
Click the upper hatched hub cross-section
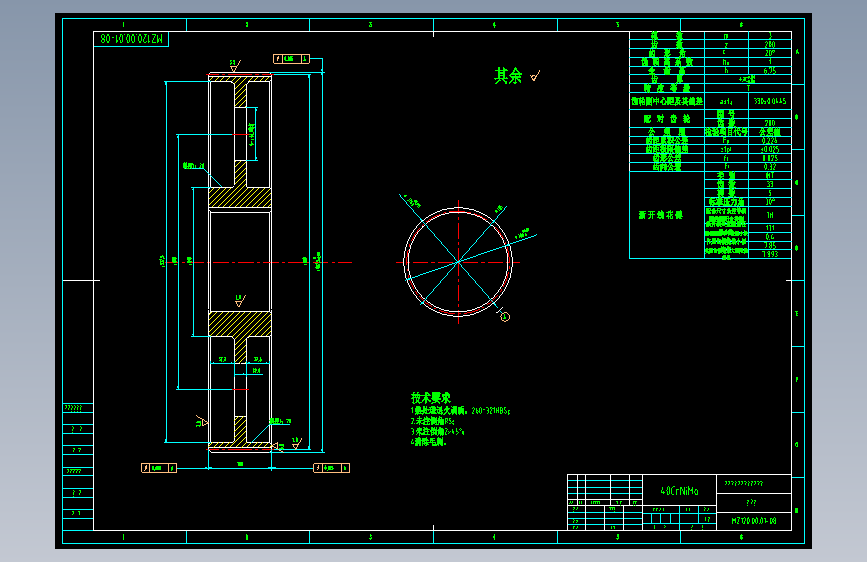click(240, 197)
